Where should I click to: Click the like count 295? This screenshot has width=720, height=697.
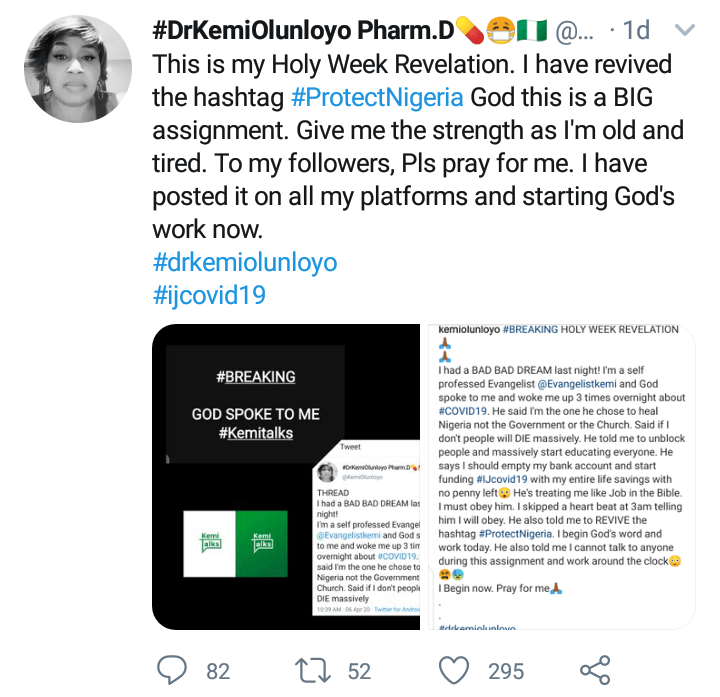[506, 671]
